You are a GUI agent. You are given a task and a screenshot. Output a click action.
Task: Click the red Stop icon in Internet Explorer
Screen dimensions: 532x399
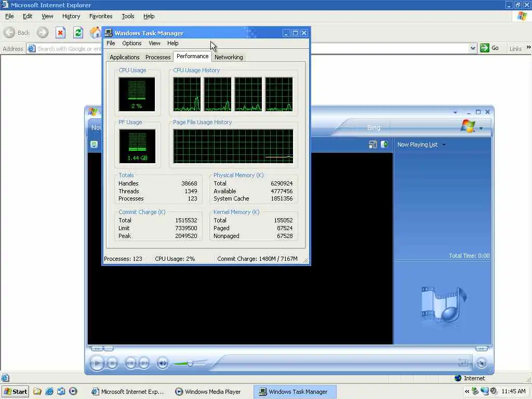tap(60, 33)
